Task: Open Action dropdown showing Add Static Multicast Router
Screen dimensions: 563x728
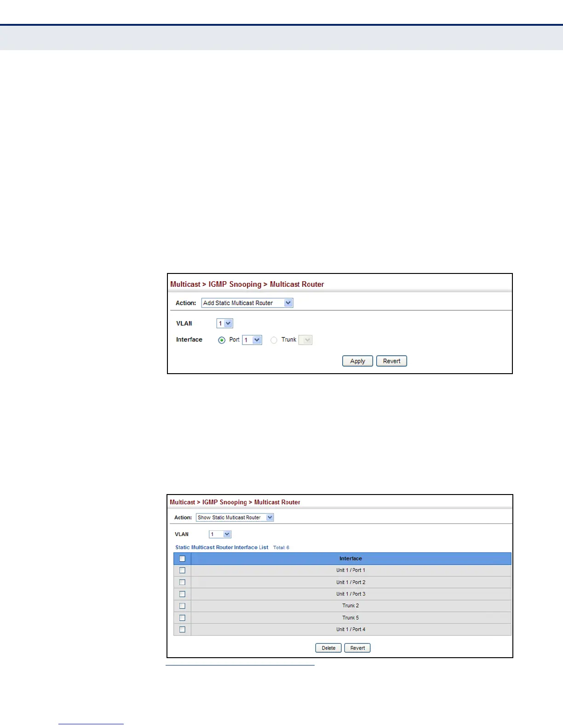Action: point(247,303)
